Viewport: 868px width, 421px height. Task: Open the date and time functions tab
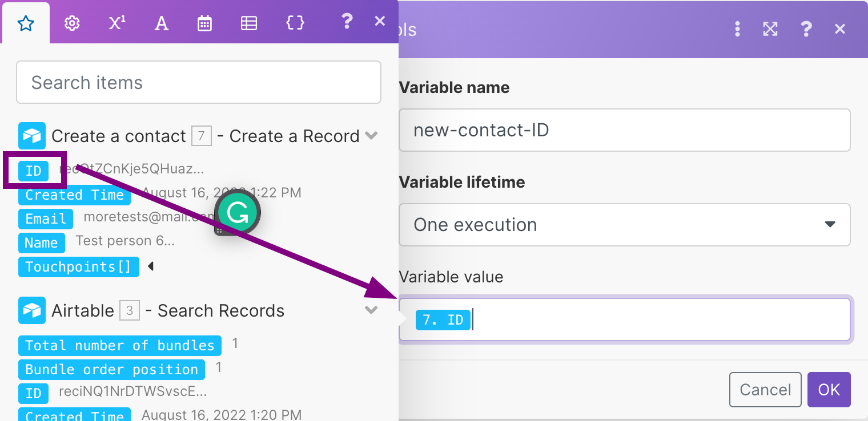click(204, 23)
